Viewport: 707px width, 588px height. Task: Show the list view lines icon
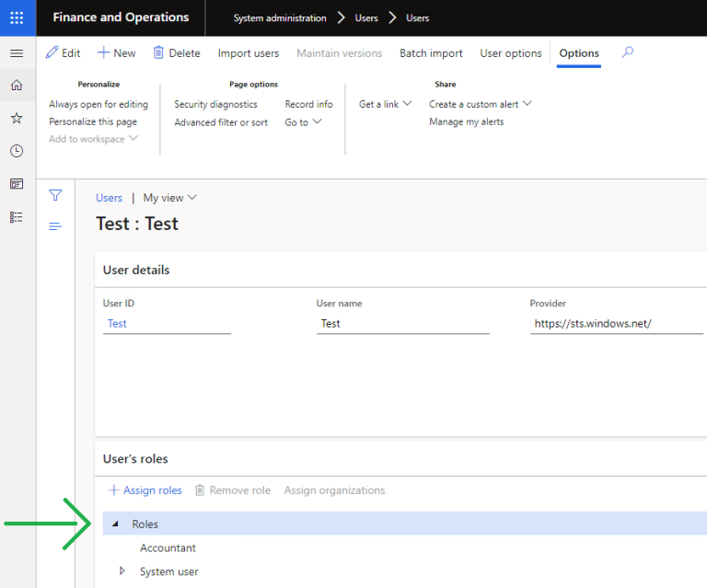point(55,226)
